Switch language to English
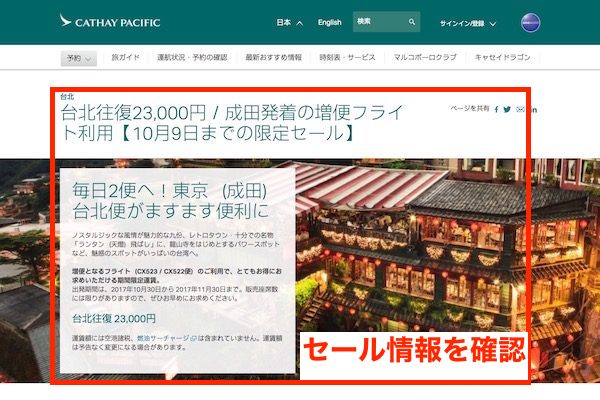600x400 pixels. [329, 22]
